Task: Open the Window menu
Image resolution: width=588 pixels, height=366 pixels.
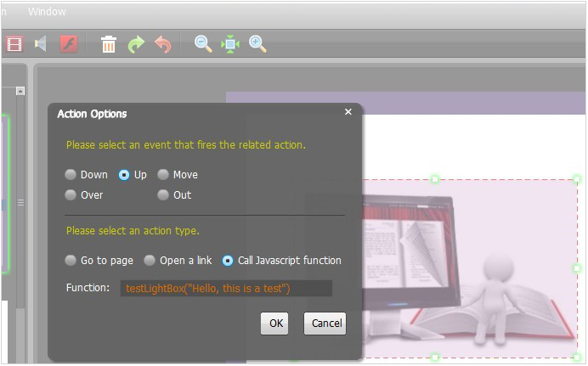Action: point(47,12)
